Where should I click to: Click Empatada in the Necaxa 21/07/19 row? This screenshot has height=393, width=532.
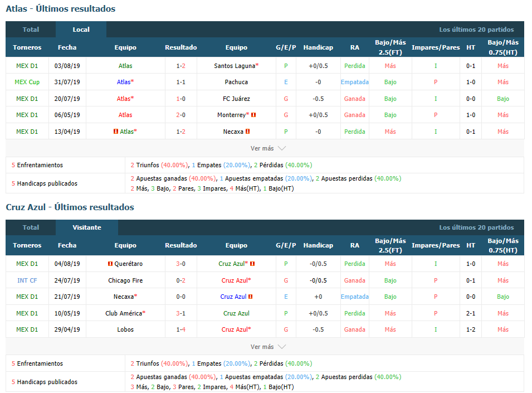coord(354,297)
